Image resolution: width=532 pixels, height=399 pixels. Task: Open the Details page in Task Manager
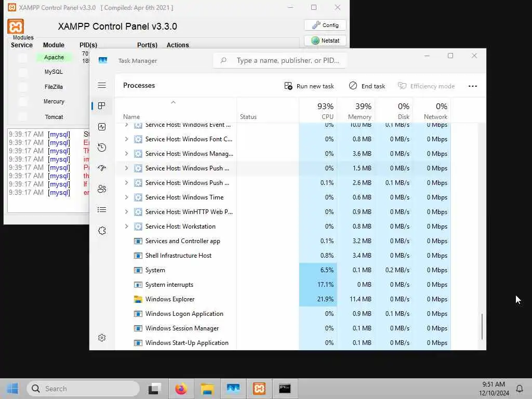(x=102, y=210)
